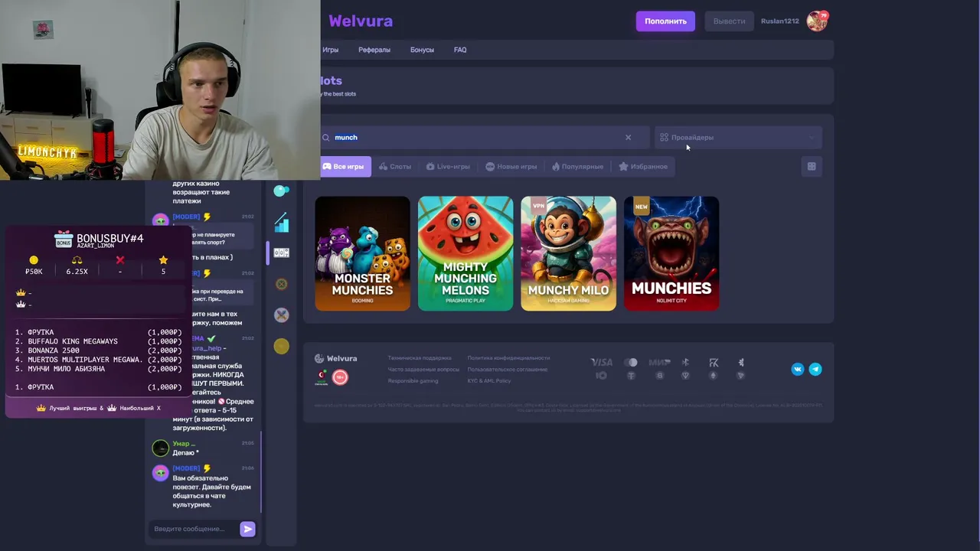Click the slot reels sidebar icon
Screen dimensions: 980x551
tap(282, 253)
